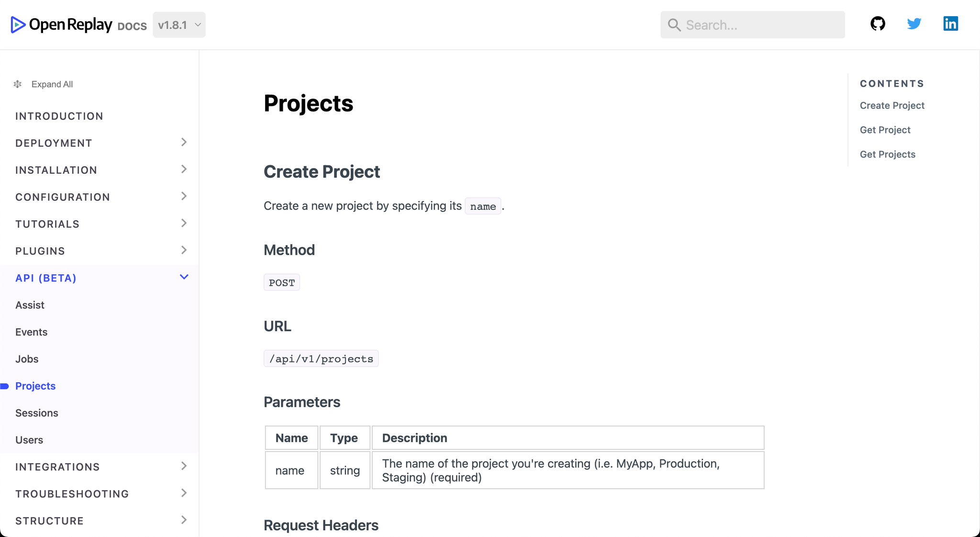Click the name parameter table cell
Viewport: 980px width, 537px height.
[x=291, y=470]
